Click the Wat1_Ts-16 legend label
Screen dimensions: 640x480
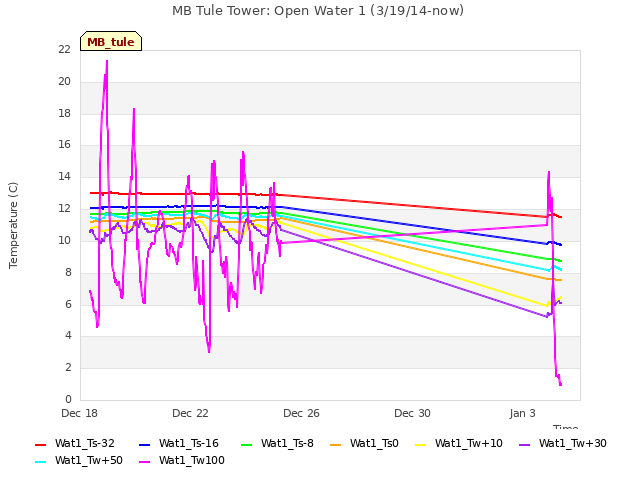(189, 443)
